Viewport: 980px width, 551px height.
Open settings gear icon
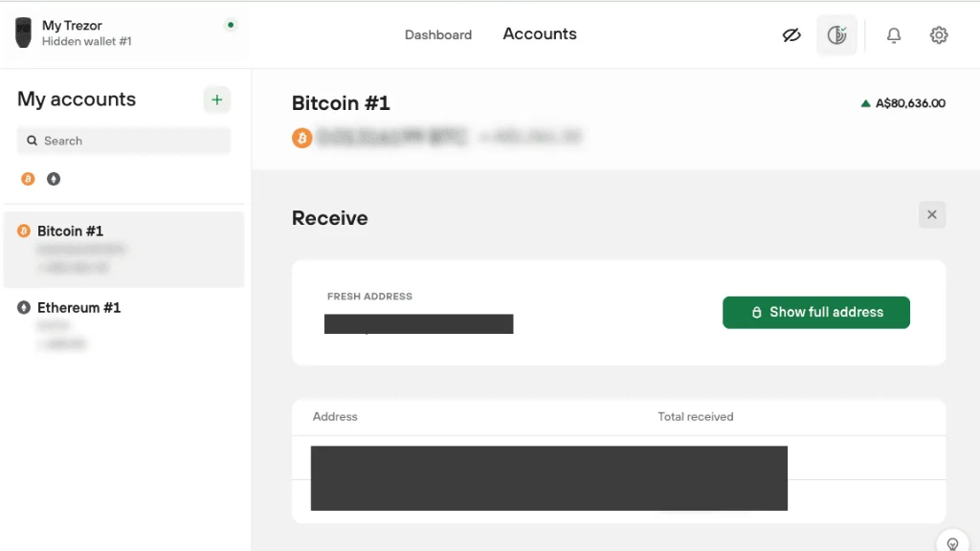939,35
